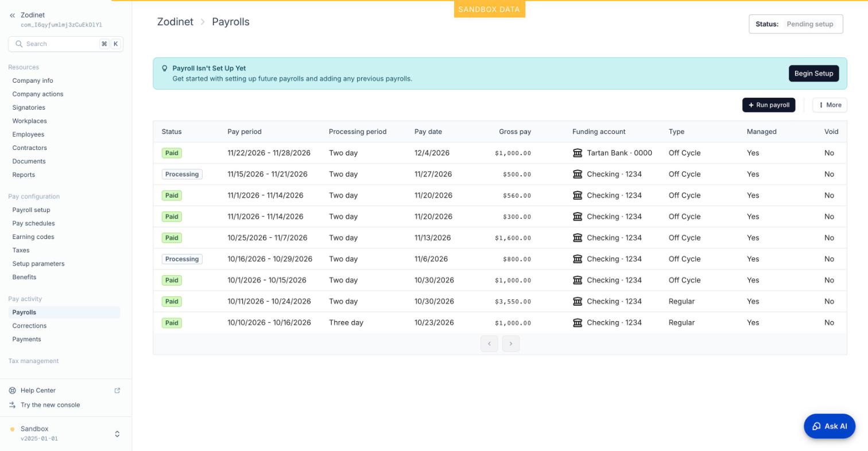The height and width of the screenshot is (451, 868).
Task: Navigate to Employees section
Action: click(x=28, y=134)
